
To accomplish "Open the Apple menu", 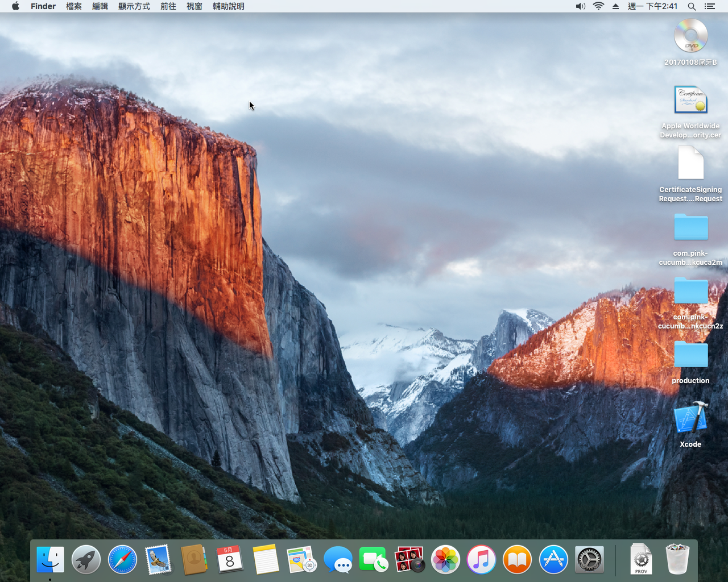I will pos(15,6).
